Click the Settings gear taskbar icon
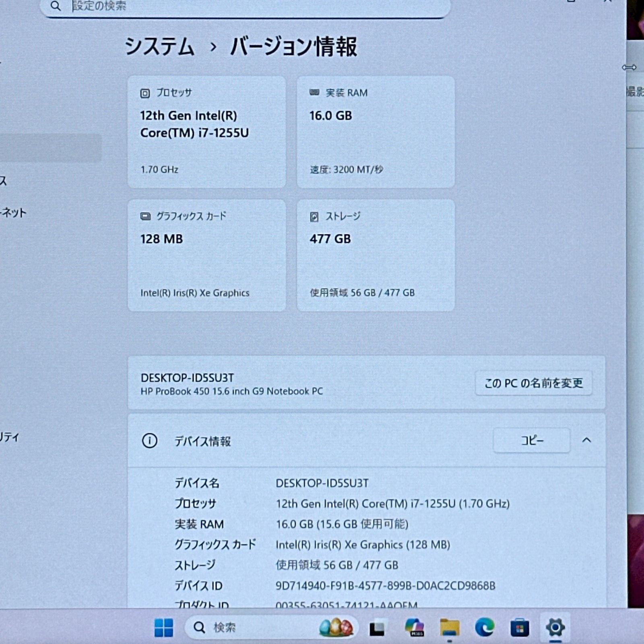The height and width of the screenshot is (644, 644). (555, 627)
